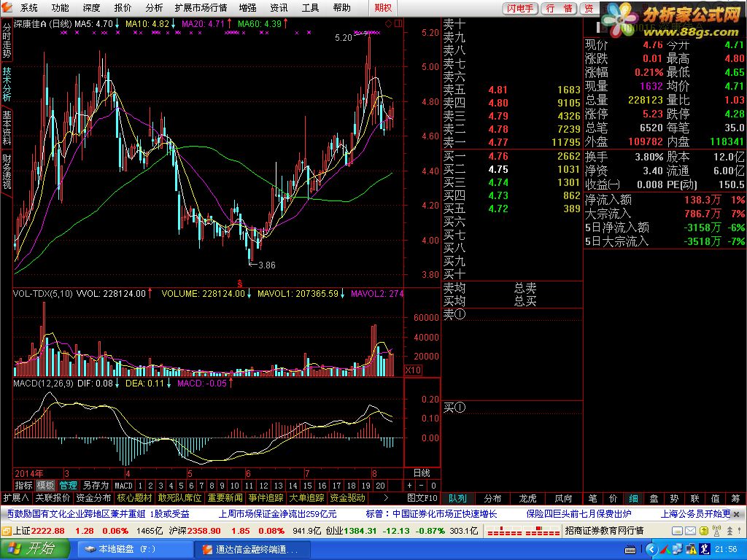The image size is (747, 560).
Task: Select the 筹 tab in bottom right
Action: click(736, 499)
